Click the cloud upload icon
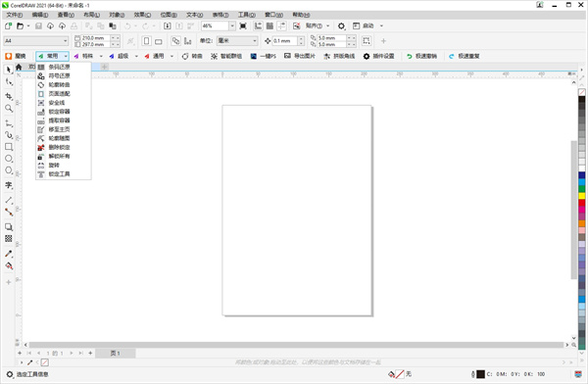 [63, 25]
